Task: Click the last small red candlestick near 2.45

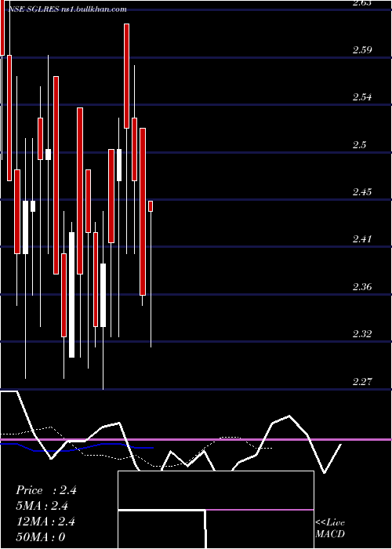Action: tap(151, 206)
